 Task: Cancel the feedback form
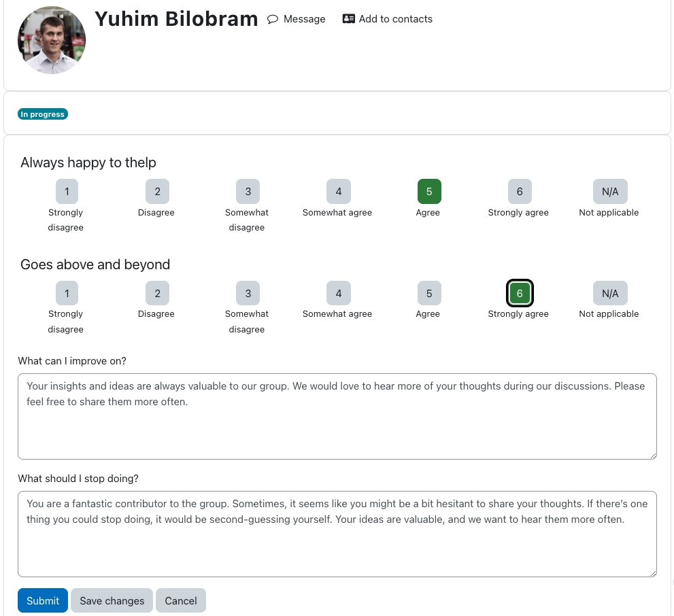pos(181,600)
